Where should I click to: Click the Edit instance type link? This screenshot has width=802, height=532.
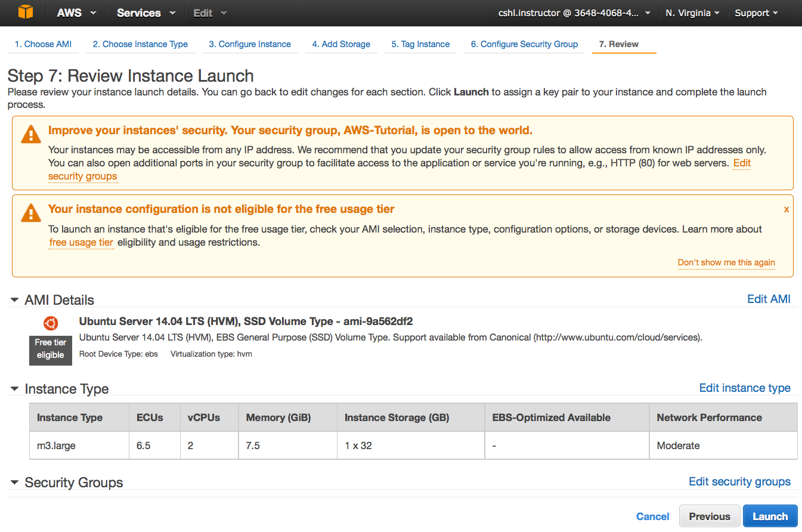pos(745,388)
